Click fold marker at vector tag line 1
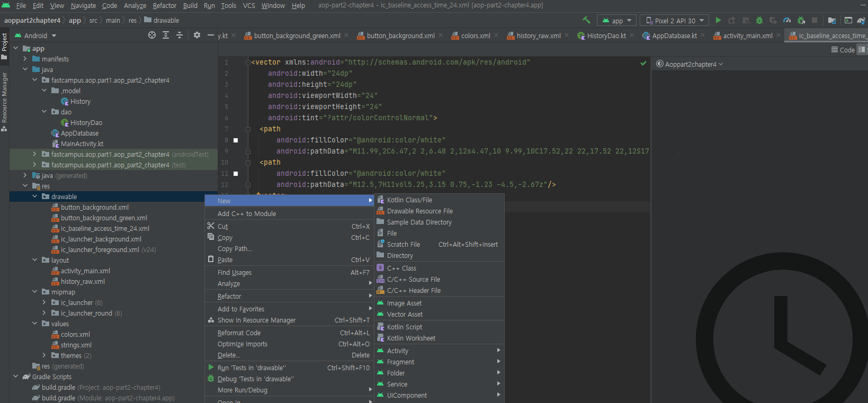This screenshot has width=868, height=403. tap(248, 62)
